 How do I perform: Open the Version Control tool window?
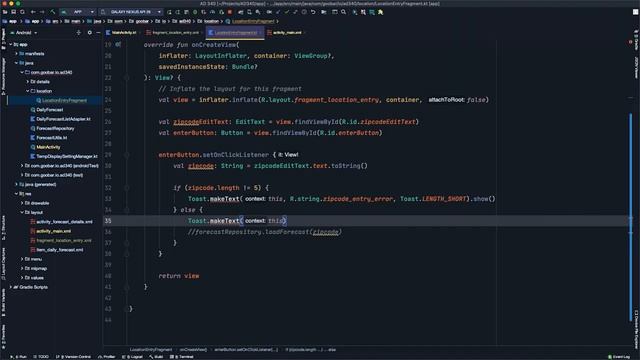pyautogui.click(x=73, y=357)
